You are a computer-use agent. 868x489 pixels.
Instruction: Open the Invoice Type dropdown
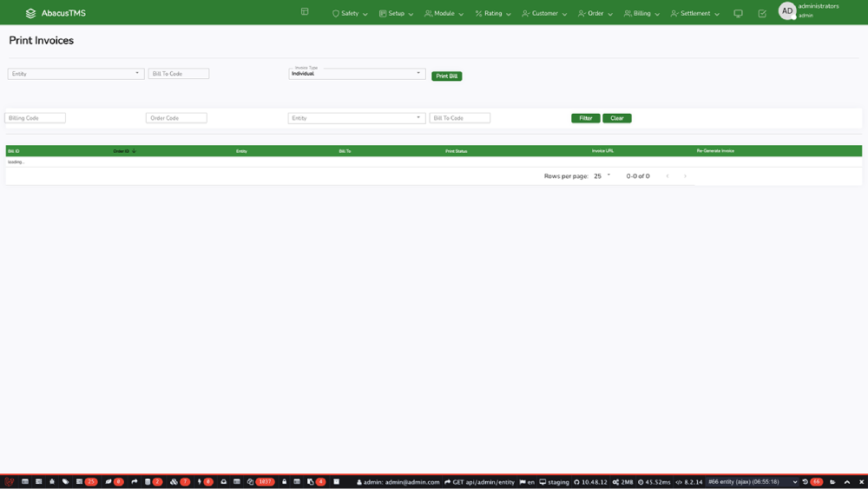(357, 74)
